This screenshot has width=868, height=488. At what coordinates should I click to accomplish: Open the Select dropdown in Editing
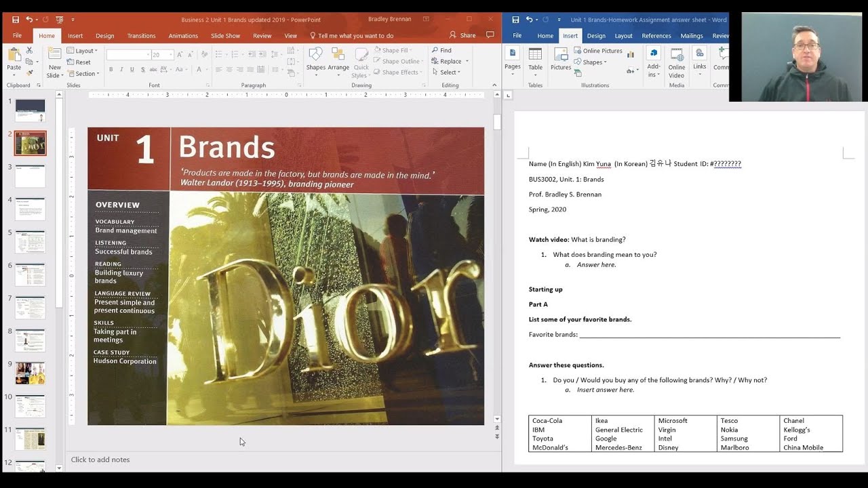coord(446,72)
